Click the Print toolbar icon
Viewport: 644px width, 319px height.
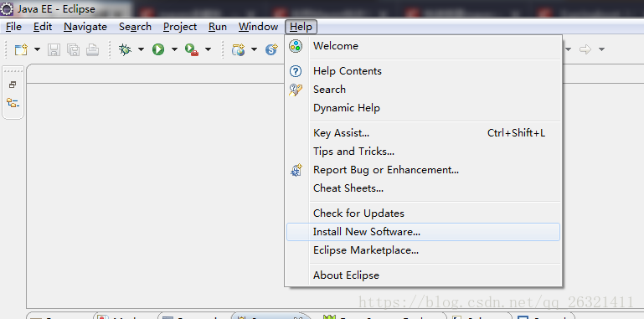pos(92,49)
